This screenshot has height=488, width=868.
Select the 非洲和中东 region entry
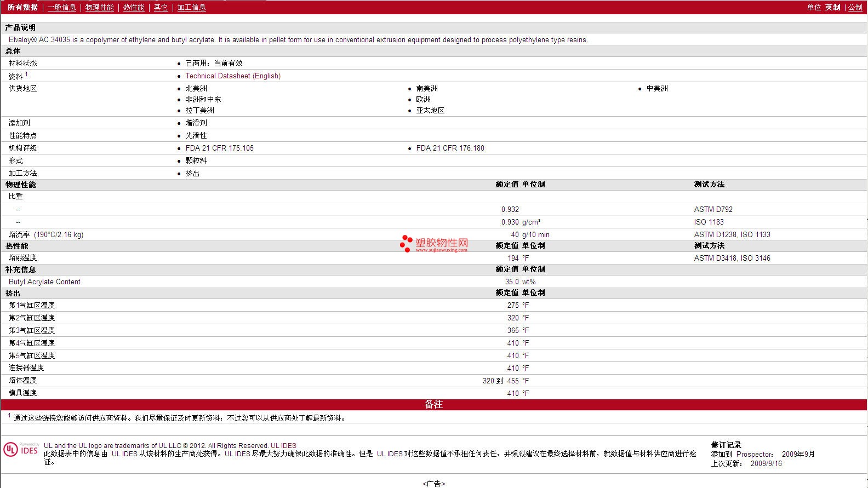click(203, 100)
